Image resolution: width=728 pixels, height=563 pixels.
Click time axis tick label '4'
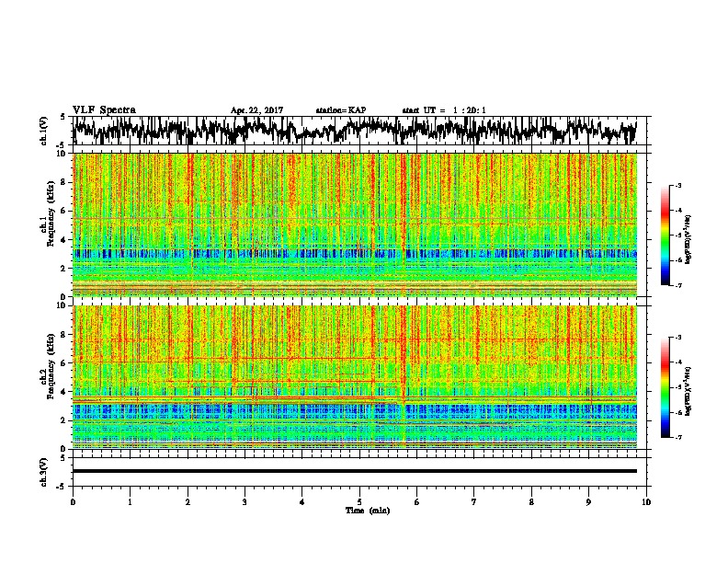(x=301, y=502)
